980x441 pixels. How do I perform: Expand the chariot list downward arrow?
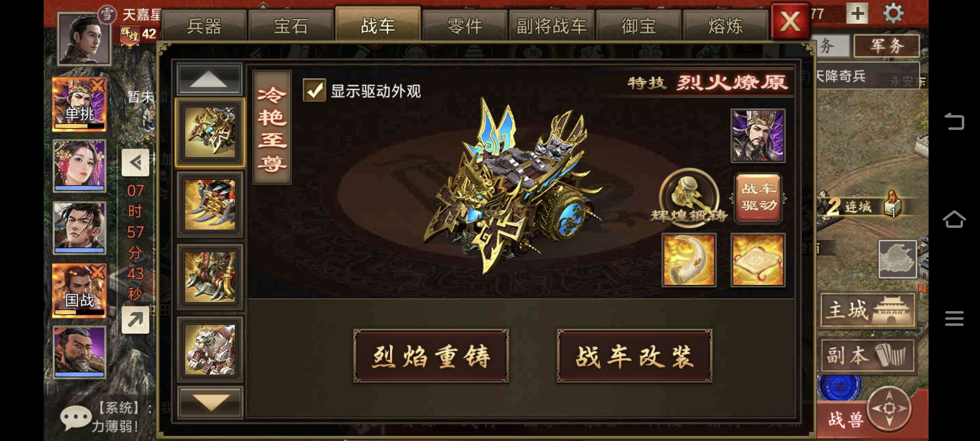coord(210,402)
